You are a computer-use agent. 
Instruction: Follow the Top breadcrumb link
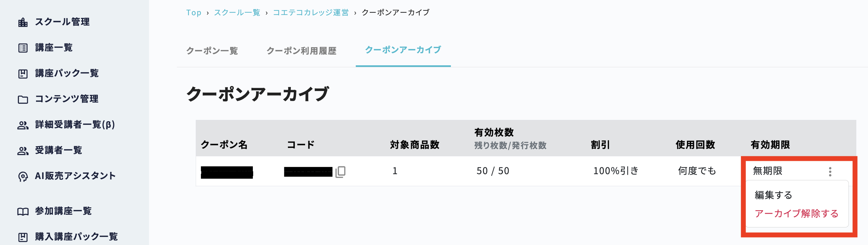click(x=194, y=12)
